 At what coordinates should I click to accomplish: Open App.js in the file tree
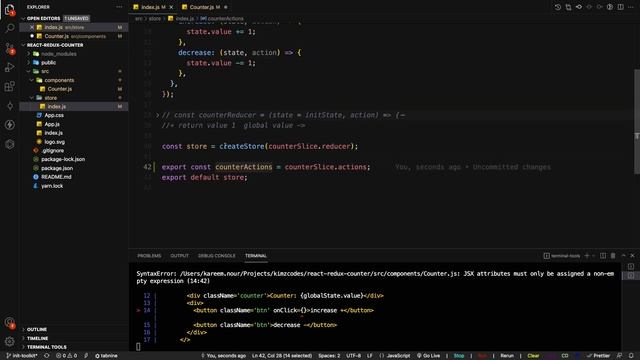(x=51, y=124)
